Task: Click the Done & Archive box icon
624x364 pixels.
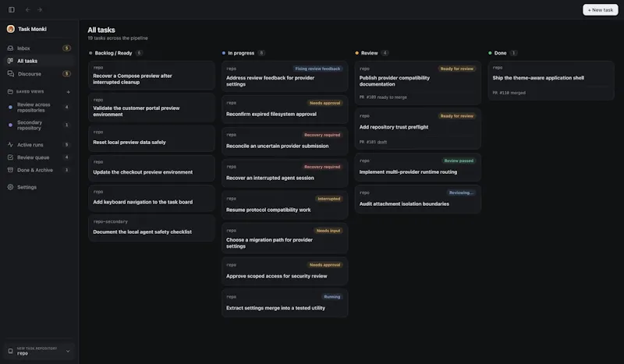Action: pyautogui.click(x=10, y=170)
